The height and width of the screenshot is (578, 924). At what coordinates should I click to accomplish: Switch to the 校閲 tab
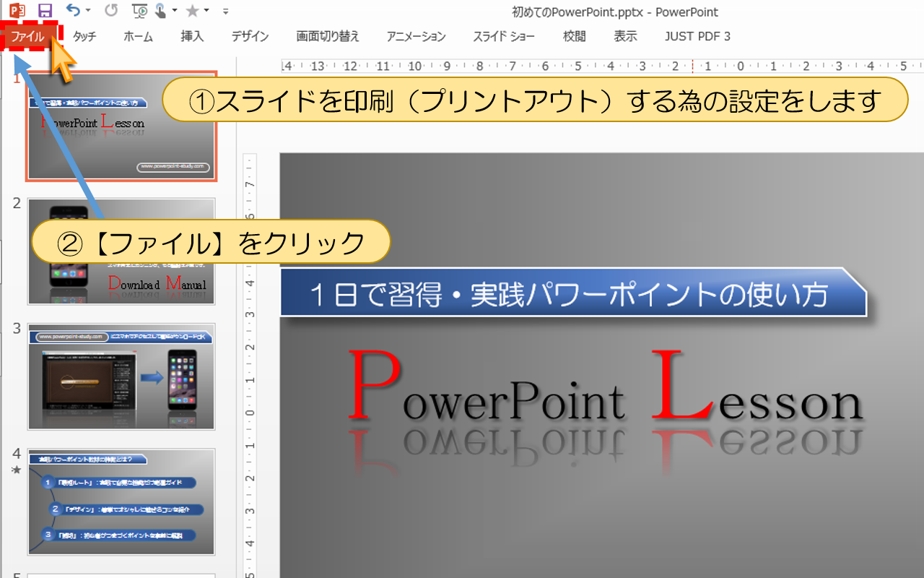coord(575,36)
